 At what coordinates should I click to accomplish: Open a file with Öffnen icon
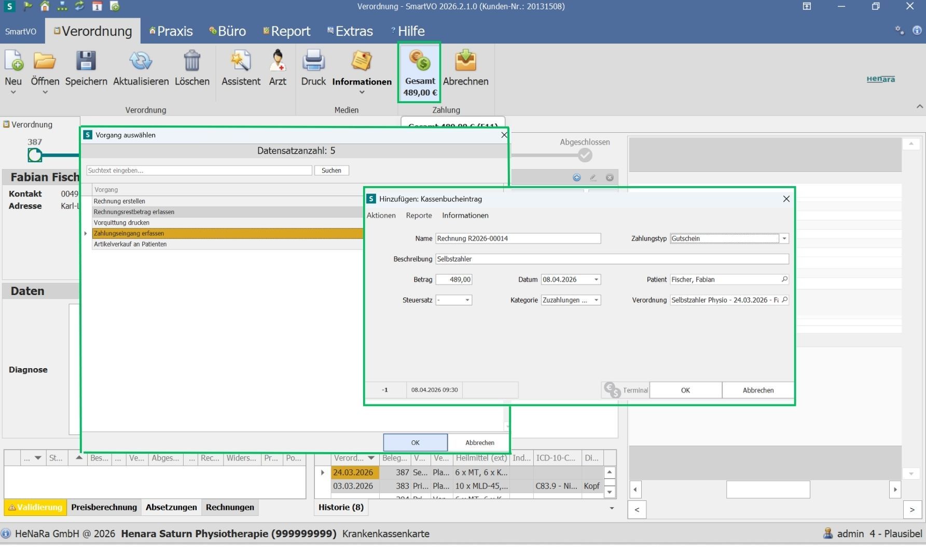tap(45, 61)
